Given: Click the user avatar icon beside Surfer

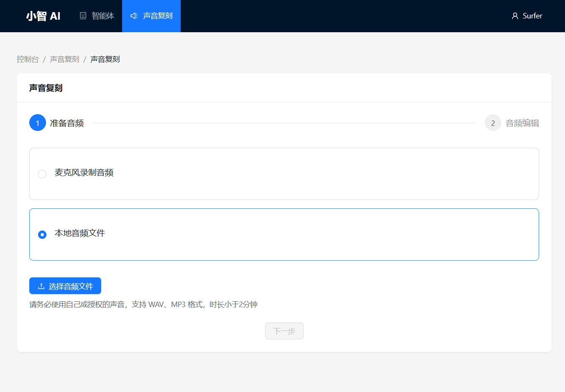Looking at the screenshot, I should (515, 16).
